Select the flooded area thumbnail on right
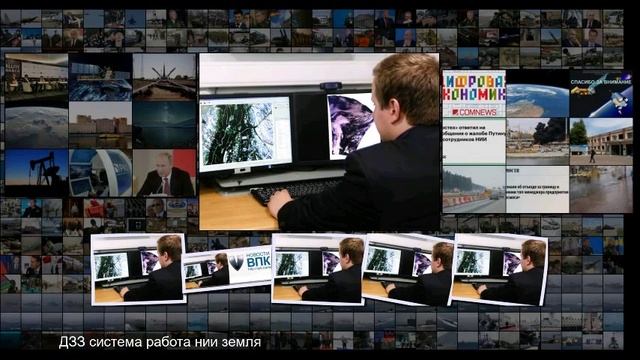640x360 pixels. [x=601, y=189]
